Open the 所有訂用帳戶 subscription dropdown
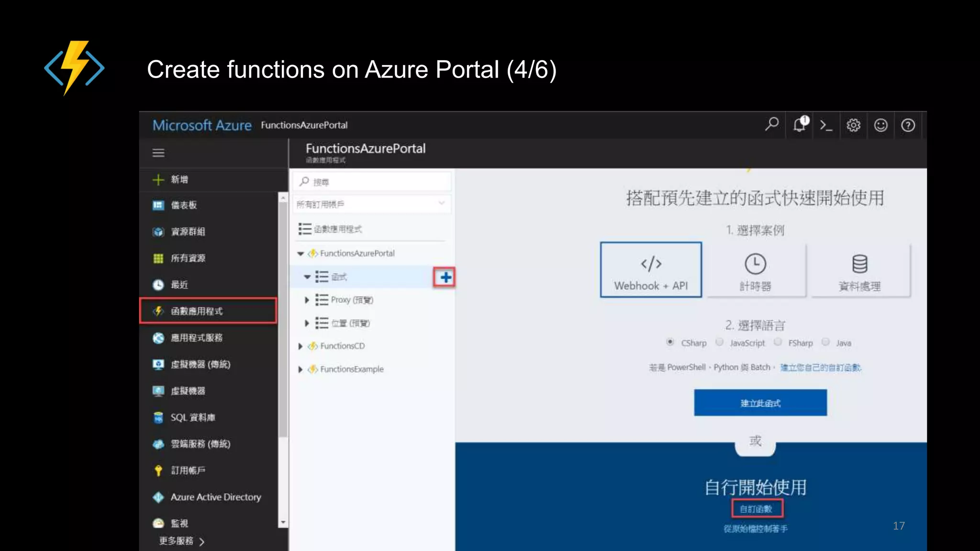The image size is (980, 551). point(372,204)
